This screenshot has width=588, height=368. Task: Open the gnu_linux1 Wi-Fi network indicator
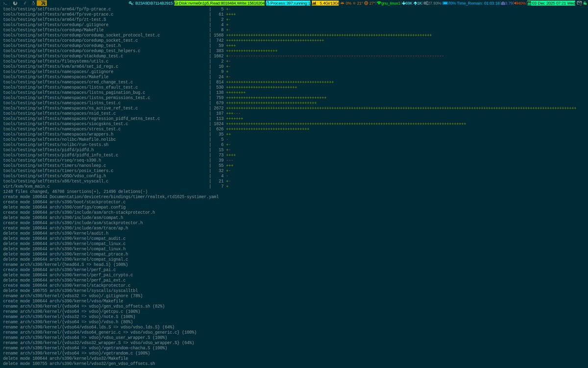389,3
